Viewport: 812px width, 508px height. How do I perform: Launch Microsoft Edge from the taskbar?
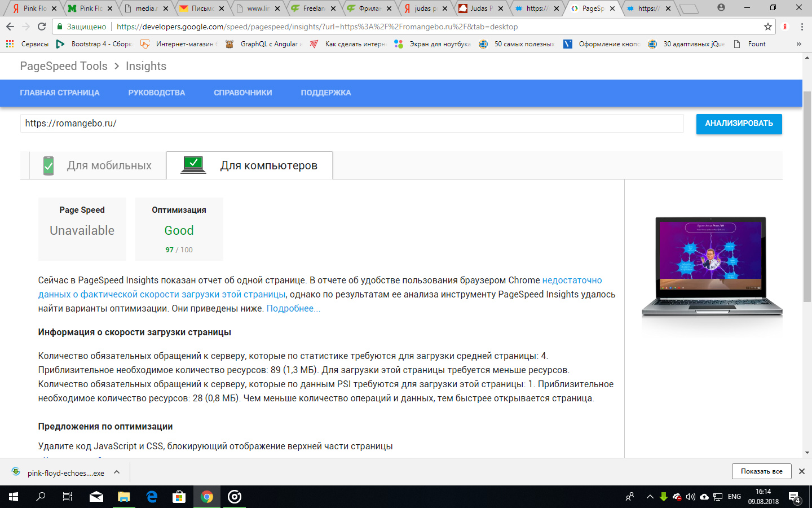tap(152, 497)
